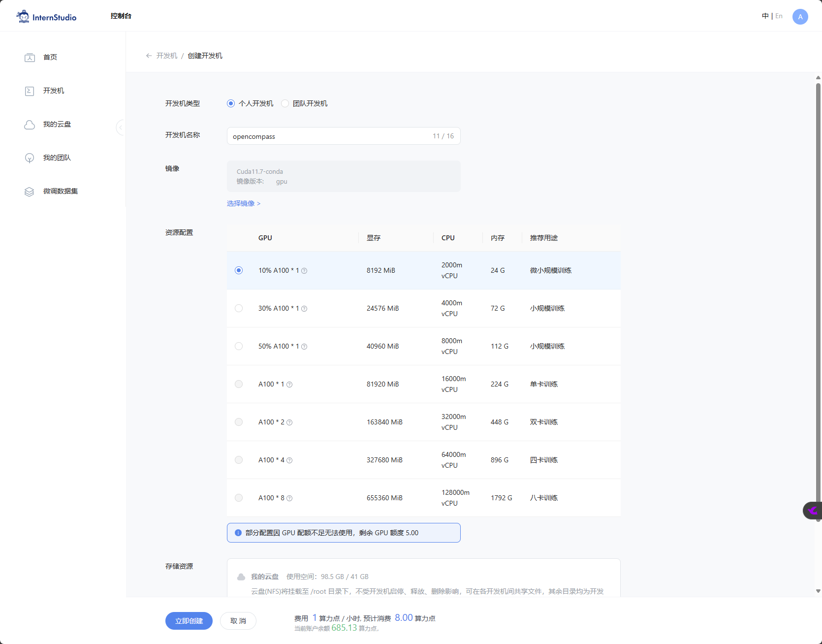Click the 内存 column header
Screen dimensions: 822x644
point(498,238)
